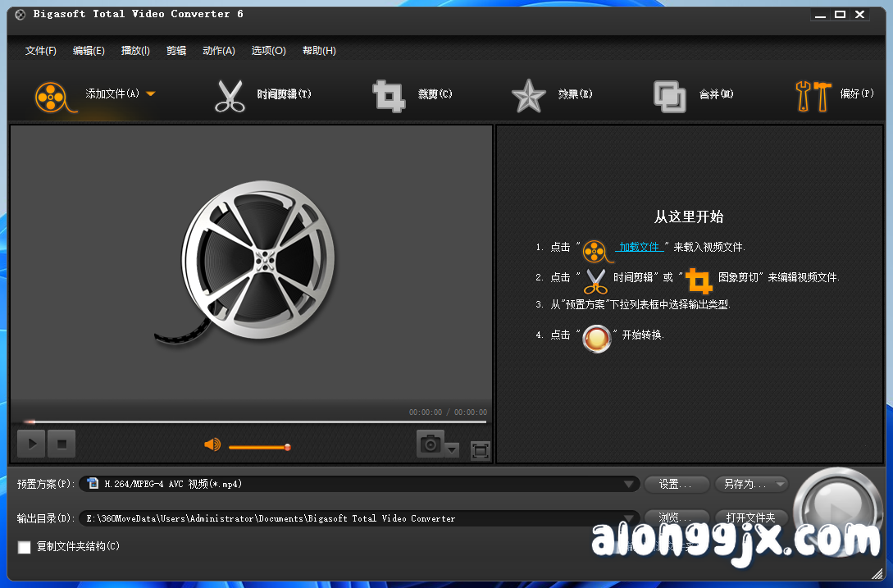This screenshot has width=893, height=588.
Task: Take a snapshot with the camera icon
Action: (x=430, y=444)
